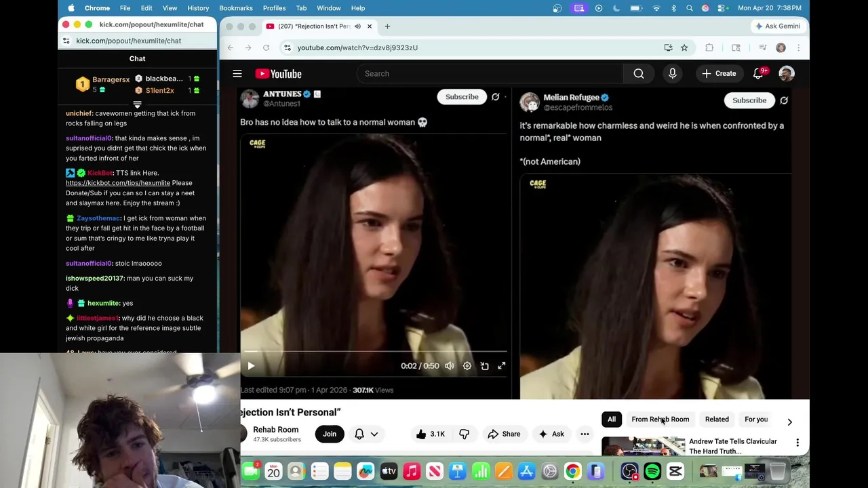The width and height of the screenshot is (868, 488).
Task: Open the Profiles menu
Action: 274,8
